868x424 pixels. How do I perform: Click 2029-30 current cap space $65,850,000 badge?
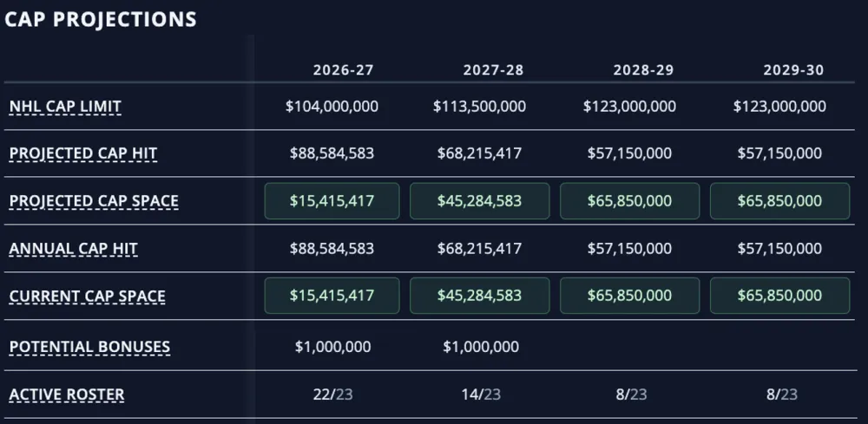pyautogui.click(x=779, y=295)
